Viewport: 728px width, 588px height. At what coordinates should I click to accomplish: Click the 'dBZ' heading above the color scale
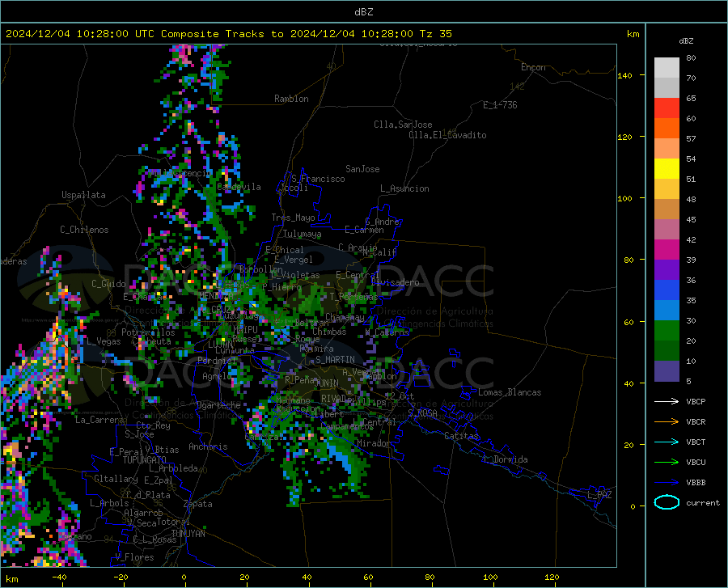click(686, 40)
